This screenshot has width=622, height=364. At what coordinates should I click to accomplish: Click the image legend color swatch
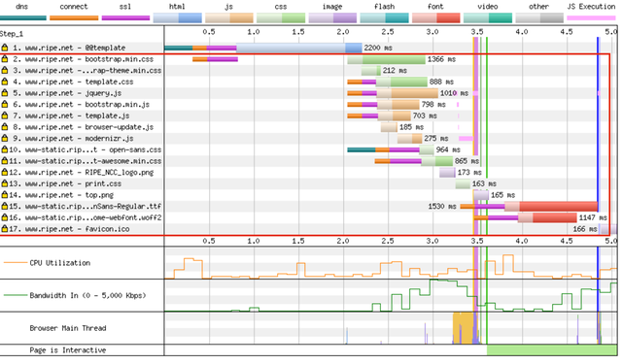332,17
